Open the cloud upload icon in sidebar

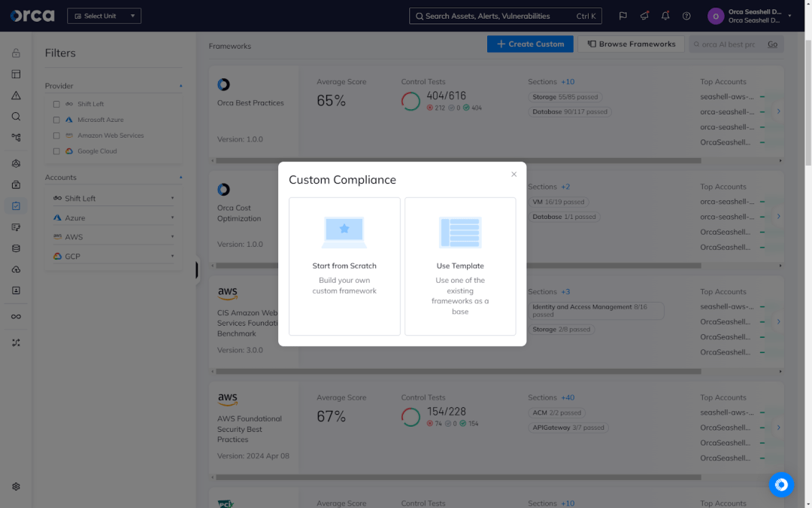click(16, 269)
